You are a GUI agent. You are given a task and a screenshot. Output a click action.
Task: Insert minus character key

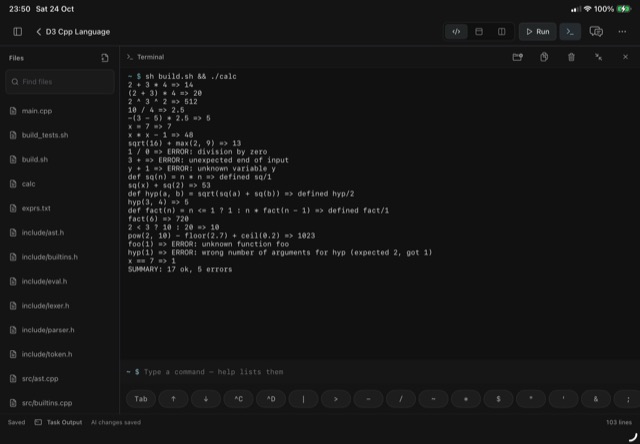click(x=369, y=399)
